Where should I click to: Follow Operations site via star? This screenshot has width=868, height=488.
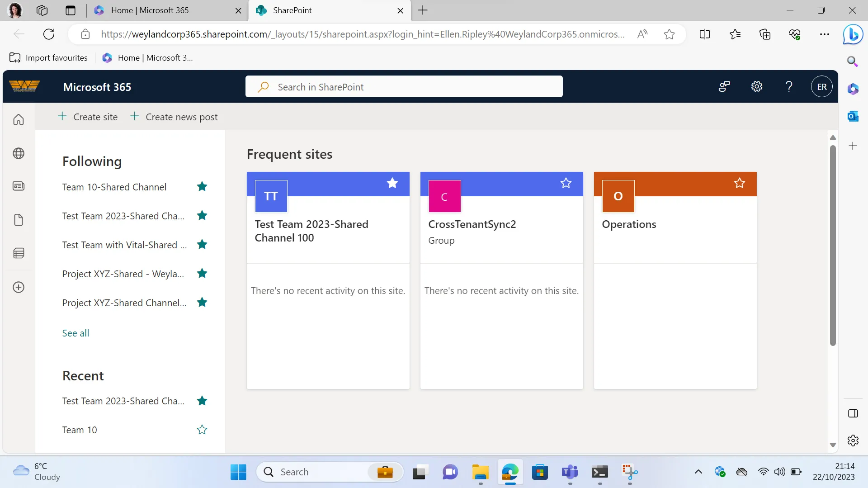pyautogui.click(x=740, y=183)
